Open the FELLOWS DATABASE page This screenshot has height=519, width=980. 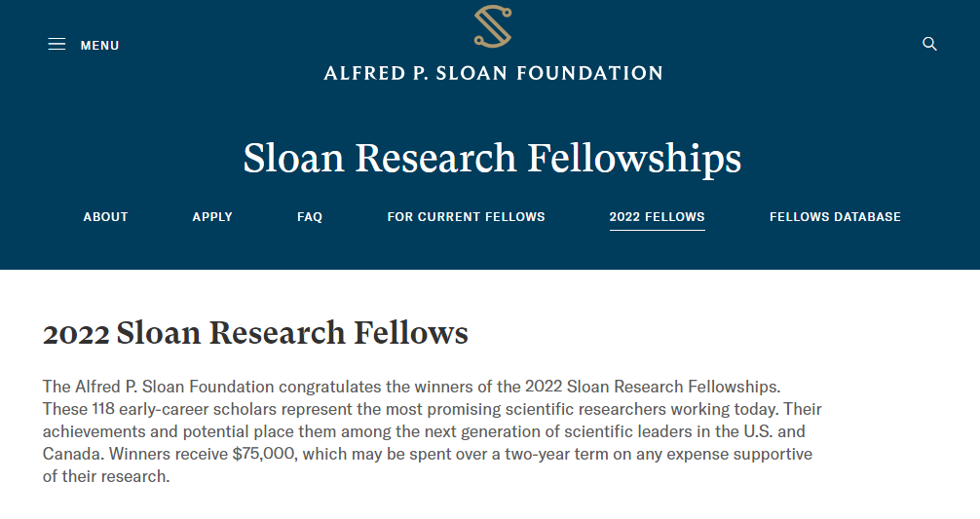coord(835,217)
